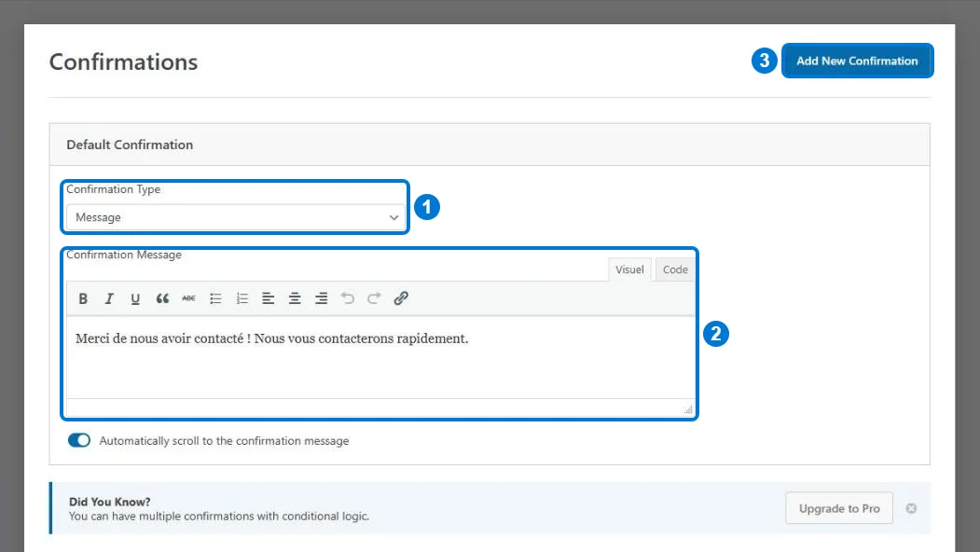This screenshot has height=552, width=980.
Task: Click Add New Confirmation button
Action: 857,61
